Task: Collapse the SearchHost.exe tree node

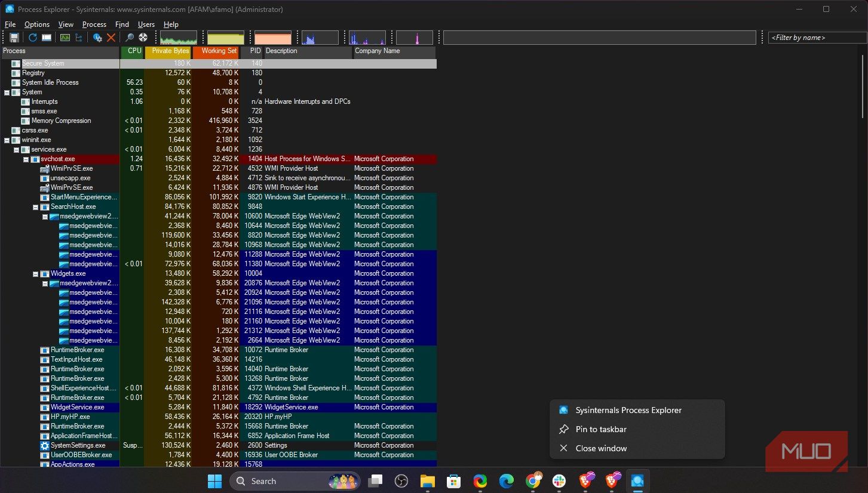Action: (x=35, y=207)
